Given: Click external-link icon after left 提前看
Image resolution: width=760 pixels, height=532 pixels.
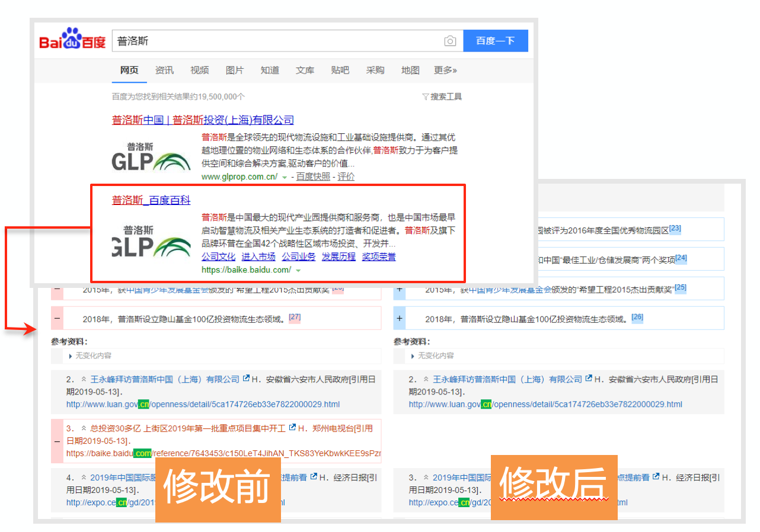Looking at the screenshot, I should (x=313, y=477).
